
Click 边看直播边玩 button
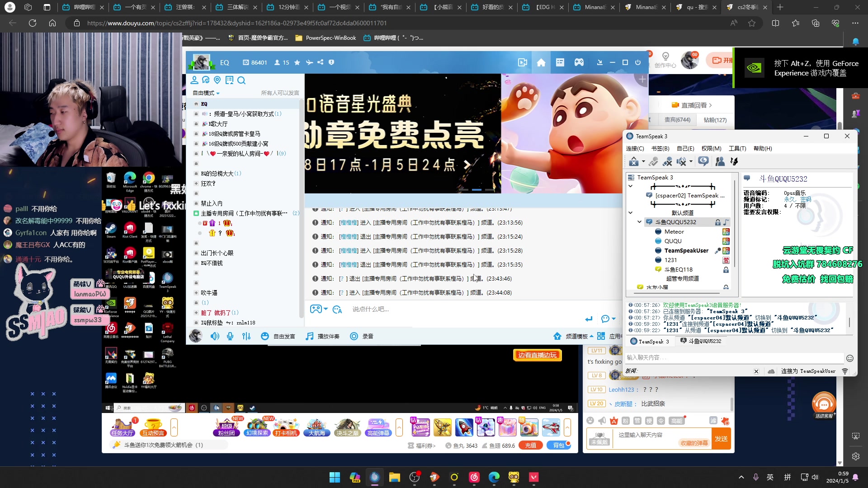(x=538, y=355)
